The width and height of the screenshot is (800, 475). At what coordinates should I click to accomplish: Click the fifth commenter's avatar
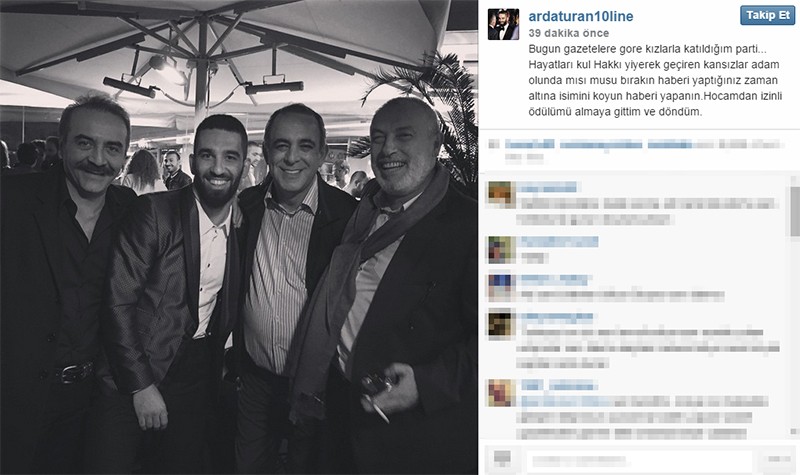tap(501, 393)
